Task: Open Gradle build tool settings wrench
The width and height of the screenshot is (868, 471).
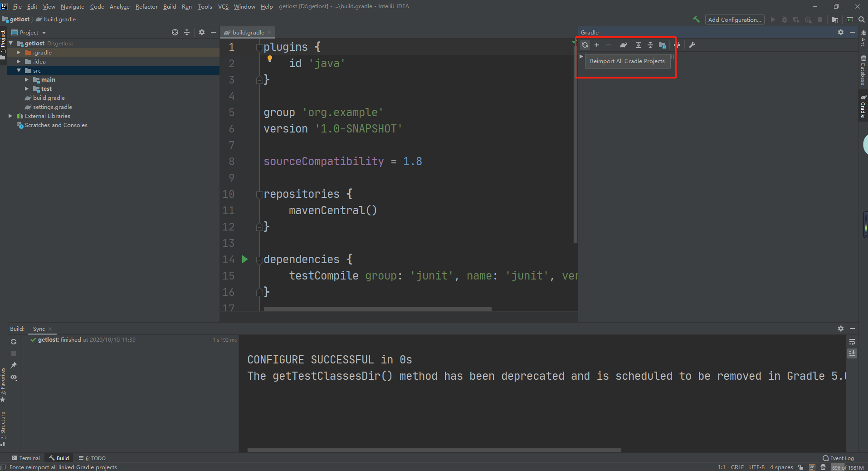Action: click(x=692, y=45)
